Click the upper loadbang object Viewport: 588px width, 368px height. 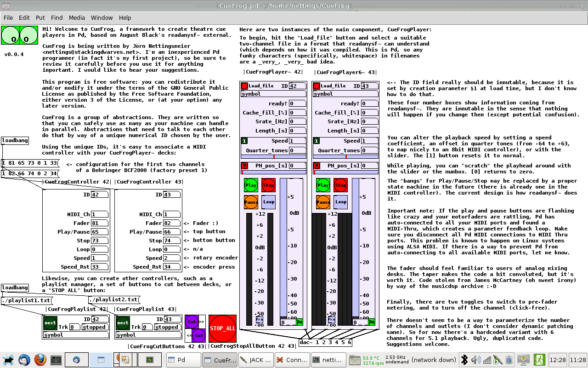click(15, 140)
